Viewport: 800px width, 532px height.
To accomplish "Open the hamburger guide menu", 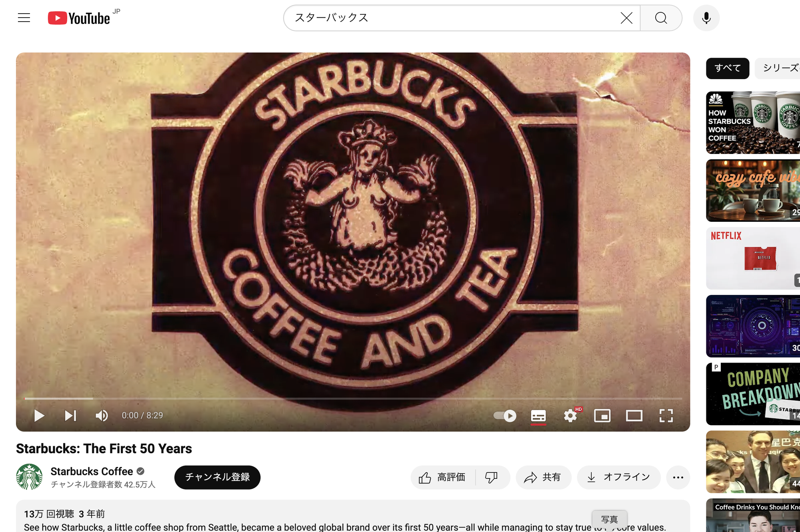I will point(24,18).
